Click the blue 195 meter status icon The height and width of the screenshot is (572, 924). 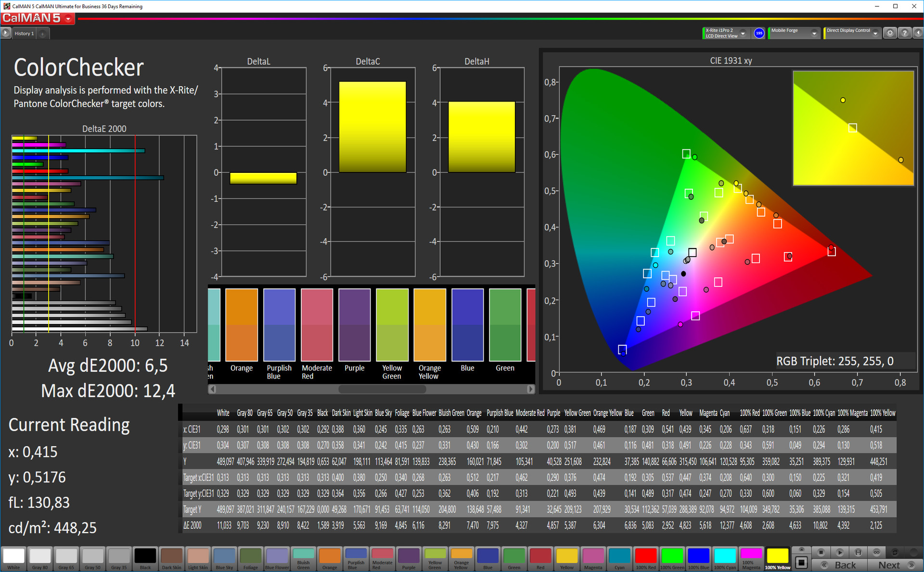pyautogui.click(x=759, y=33)
